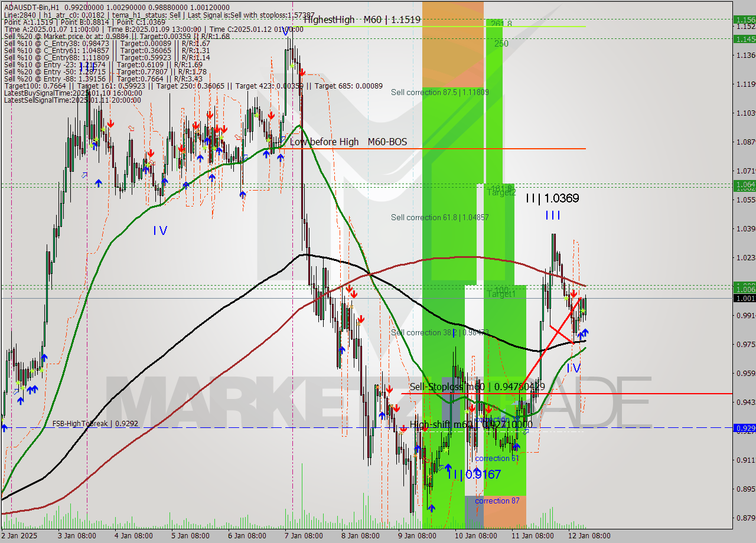Click the green 1.145 price tag
Screen dimensions: 756x543
pos(744,39)
